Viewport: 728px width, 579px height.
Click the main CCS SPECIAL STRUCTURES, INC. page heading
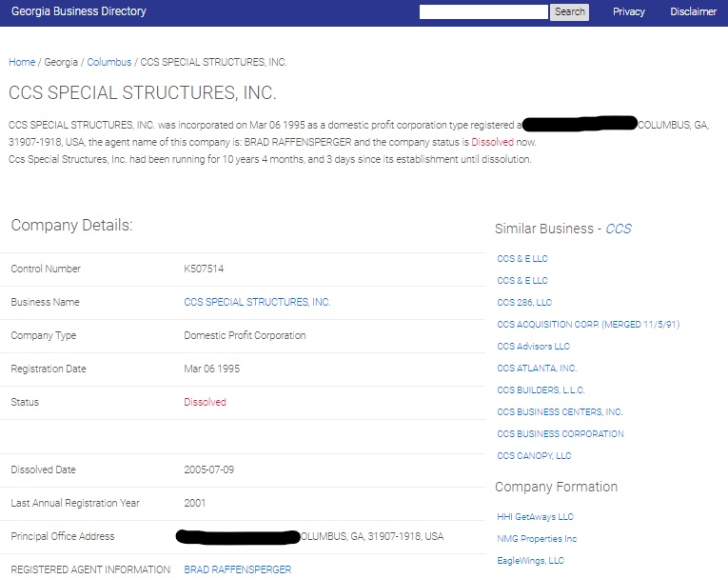point(143,92)
